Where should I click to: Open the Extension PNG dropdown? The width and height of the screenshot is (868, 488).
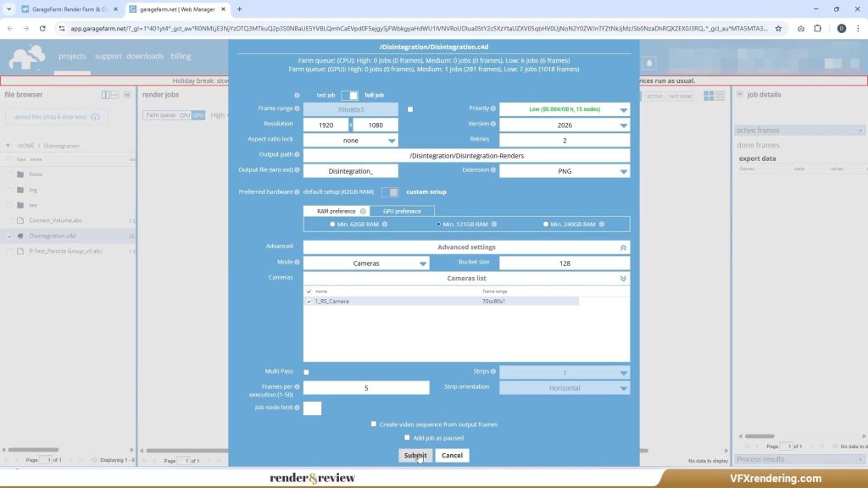[565, 171]
